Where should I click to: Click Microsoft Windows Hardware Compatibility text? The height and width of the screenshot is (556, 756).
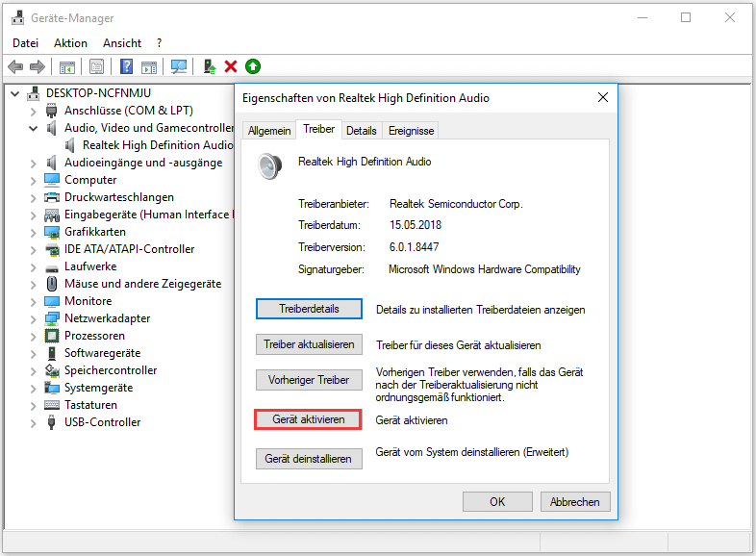coord(485,269)
